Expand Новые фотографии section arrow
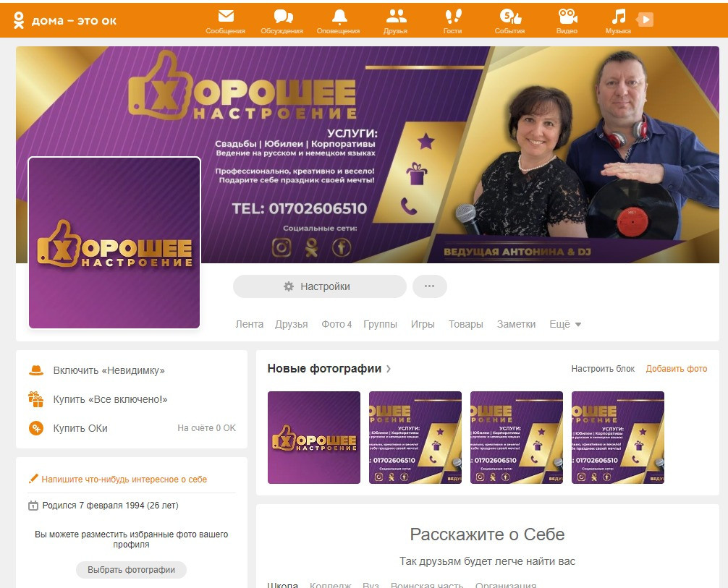Viewport: 728px width, 588px height. [389, 369]
